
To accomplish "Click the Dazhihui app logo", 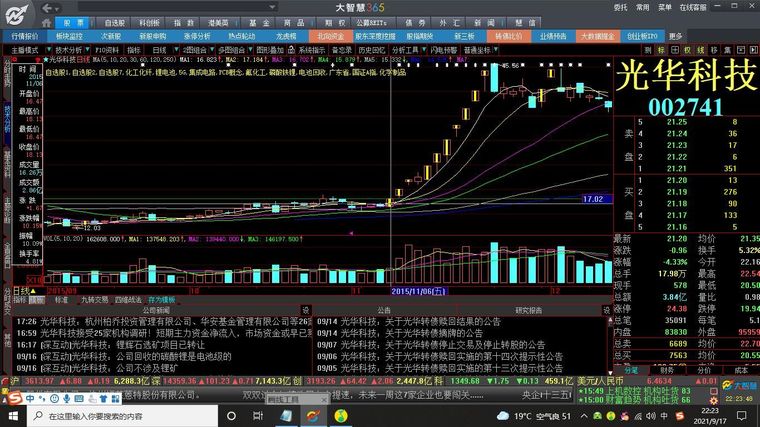I will pyautogui.click(x=17, y=14).
